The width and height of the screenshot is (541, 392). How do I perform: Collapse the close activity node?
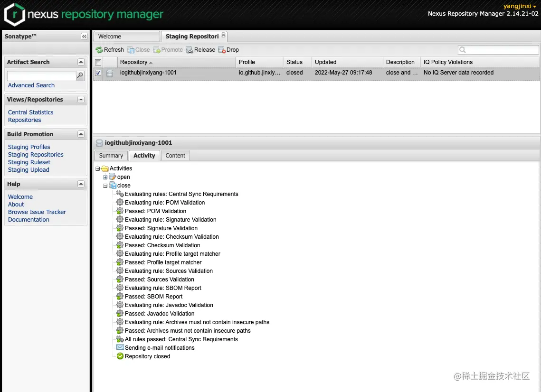pyautogui.click(x=105, y=186)
